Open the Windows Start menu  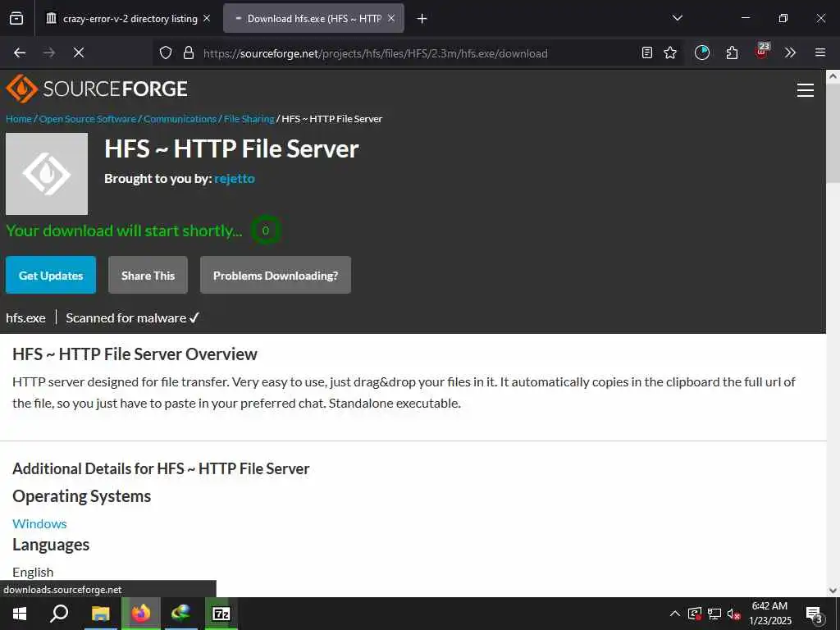pos(20,614)
